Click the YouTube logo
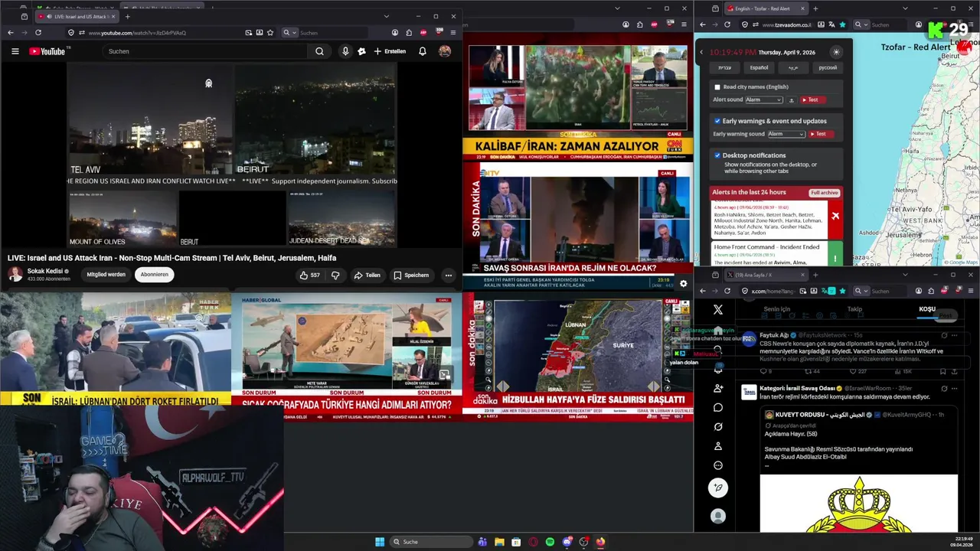 coord(47,51)
